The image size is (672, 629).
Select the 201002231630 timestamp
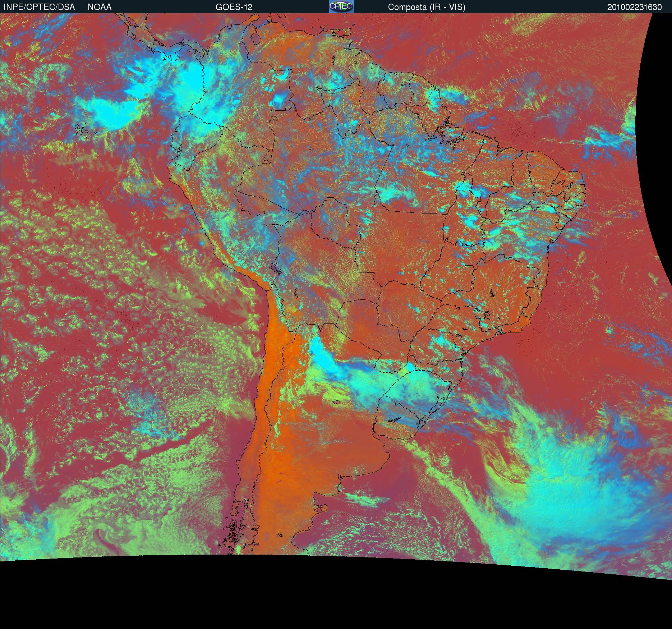(x=635, y=7)
